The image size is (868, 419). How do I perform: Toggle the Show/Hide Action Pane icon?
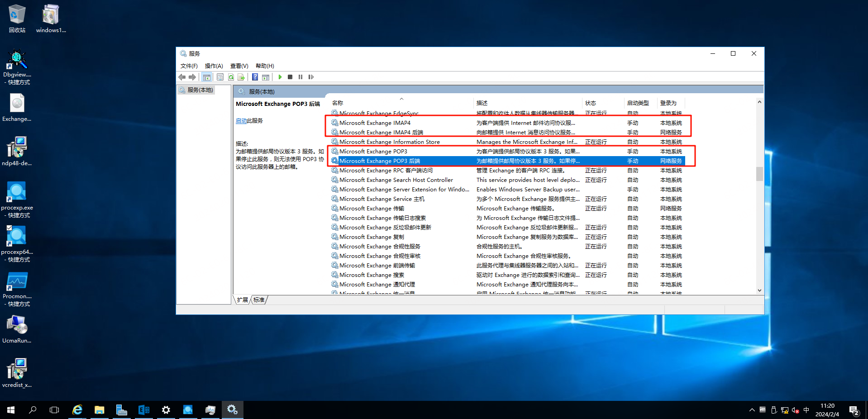pos(266,77)
